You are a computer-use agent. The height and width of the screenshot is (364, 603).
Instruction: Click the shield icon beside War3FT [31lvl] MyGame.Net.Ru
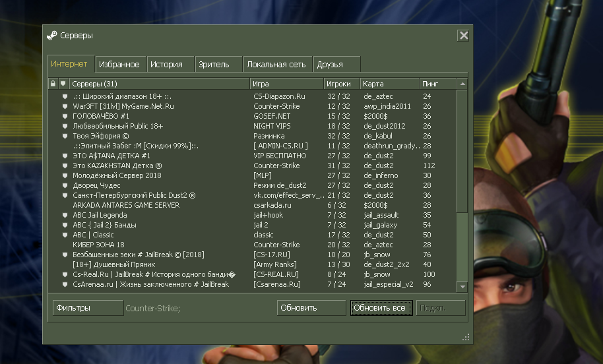point(65,106)
